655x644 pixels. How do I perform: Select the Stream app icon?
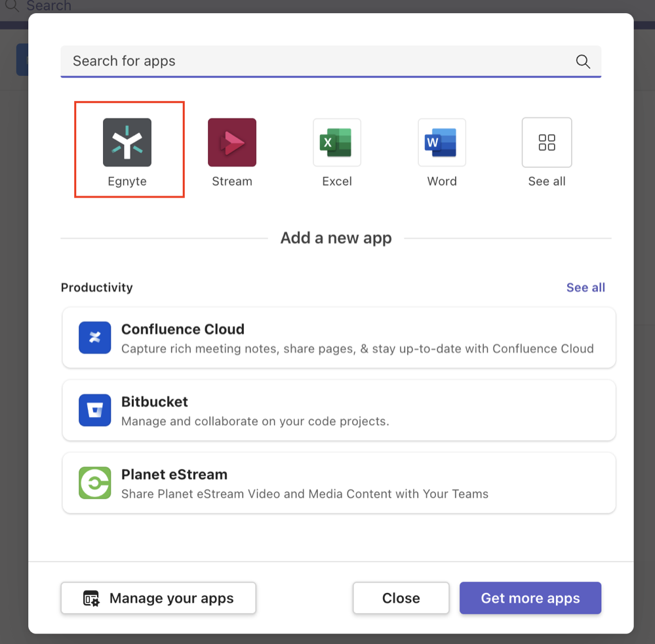[232, 142]
